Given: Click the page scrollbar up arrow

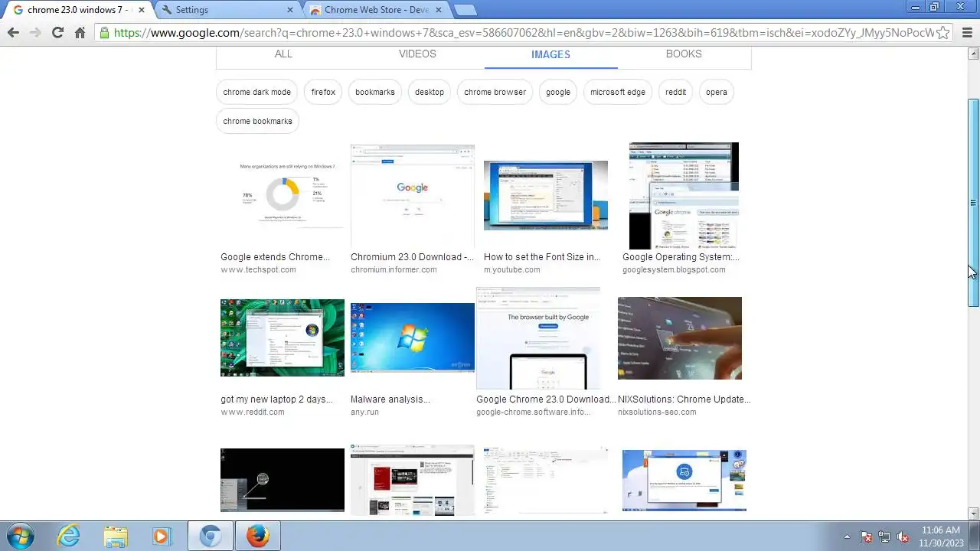Looking at the screenshot, I should 974,54.
